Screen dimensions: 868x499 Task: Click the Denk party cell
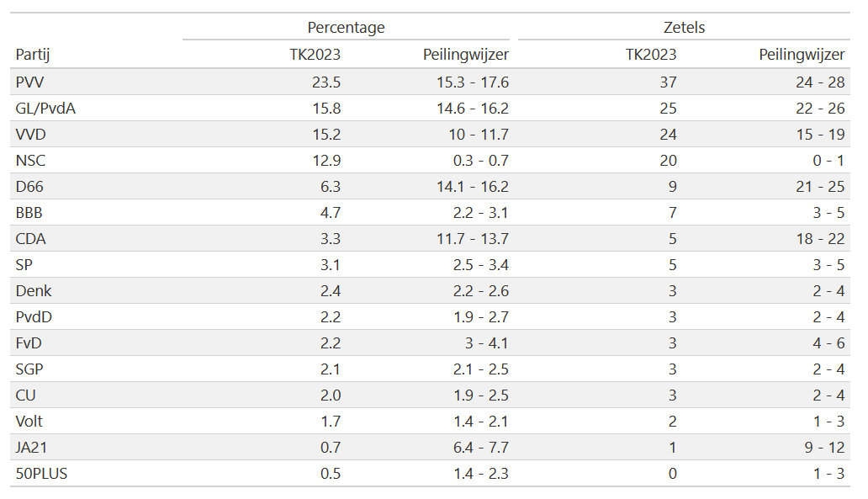(x=34, y=291)
